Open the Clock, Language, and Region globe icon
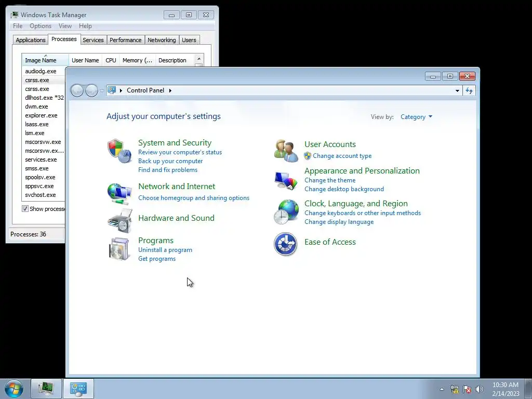Viewport: 532px width, 399px height. point(286,212)
